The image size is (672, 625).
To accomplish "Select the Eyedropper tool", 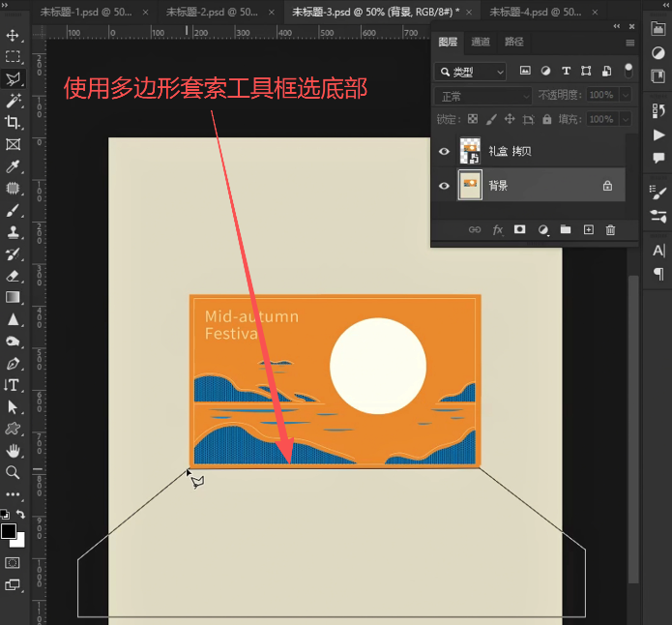I will (x=13, y=166).
